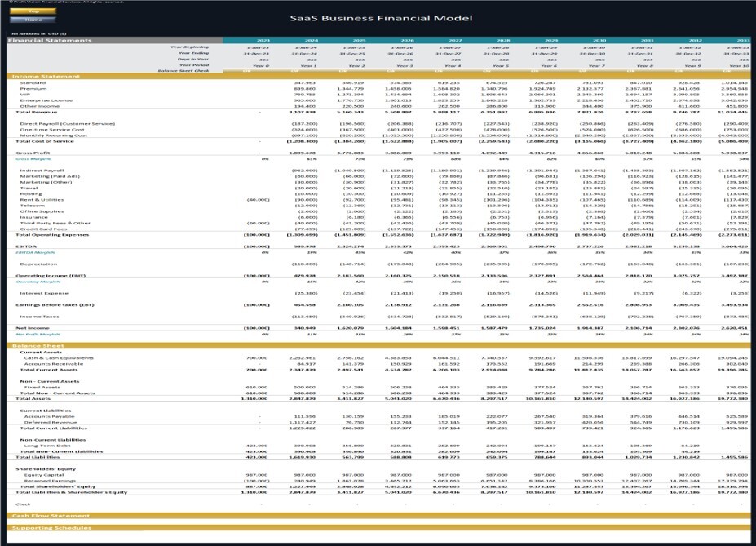Select the Financial Statements header
756x546 pixels.
tap(50, 41)
